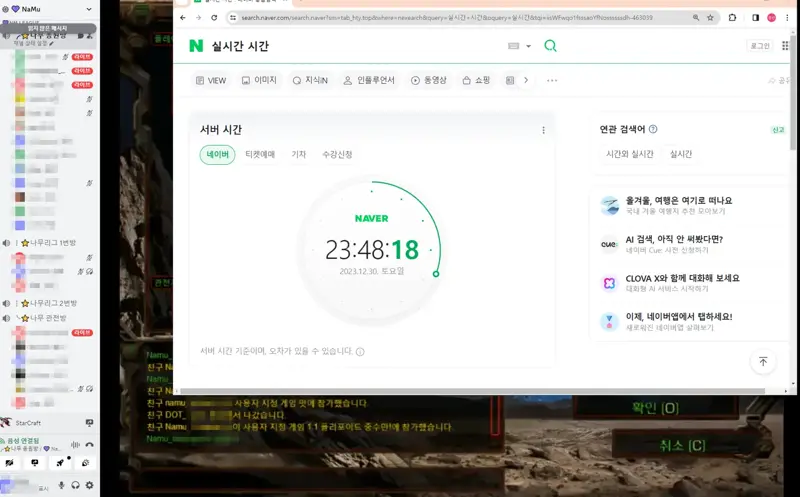Click the green Naver search magnifier
This screenshot has width=800, height=497.
coord(551,46)
